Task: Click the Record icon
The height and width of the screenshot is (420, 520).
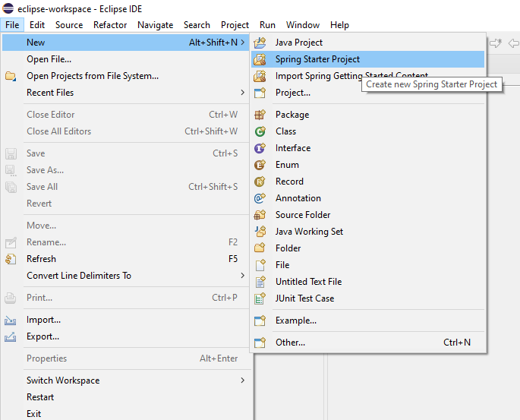Action: click(x=260, y=182)
